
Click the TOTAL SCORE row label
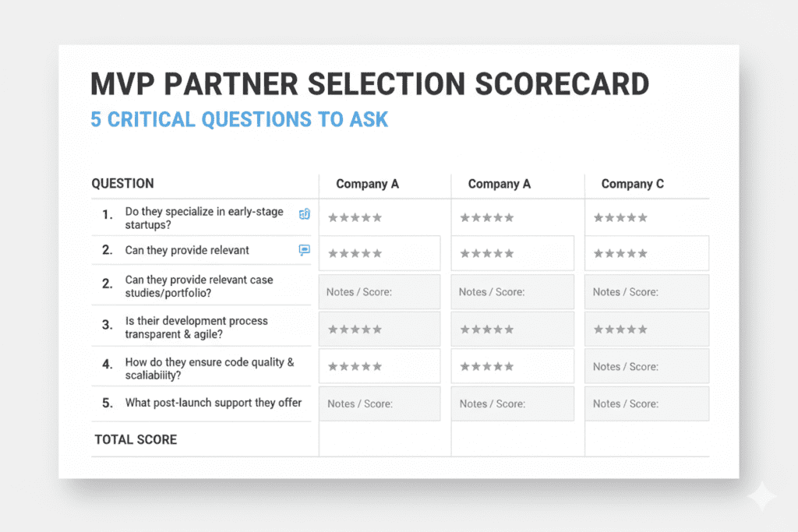(136, 440)
